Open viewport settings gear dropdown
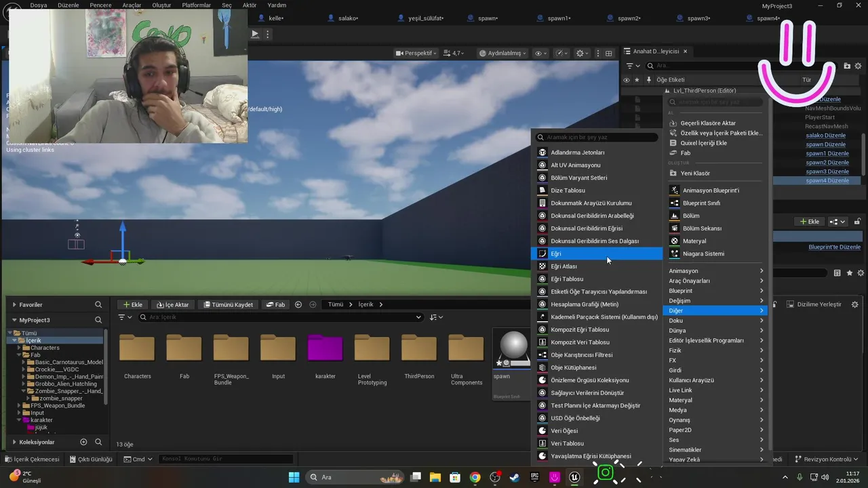Image resolution: width=868 pixels, height=488 pixels. point(583,53)
